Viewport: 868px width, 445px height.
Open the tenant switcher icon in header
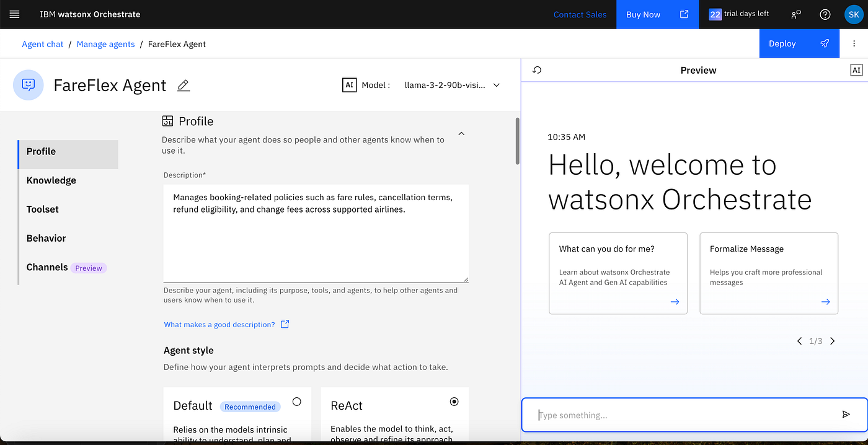796,14
